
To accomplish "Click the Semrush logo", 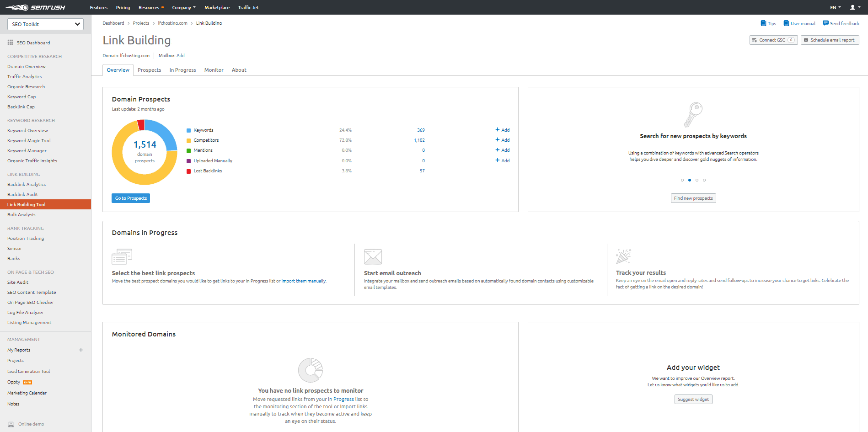I will tap(35, 7).
